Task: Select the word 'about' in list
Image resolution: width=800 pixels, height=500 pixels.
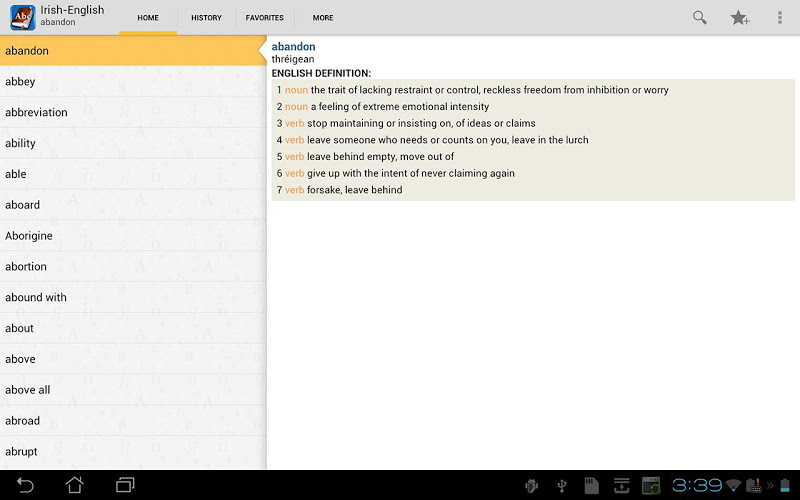Action: tap(133, 328)
